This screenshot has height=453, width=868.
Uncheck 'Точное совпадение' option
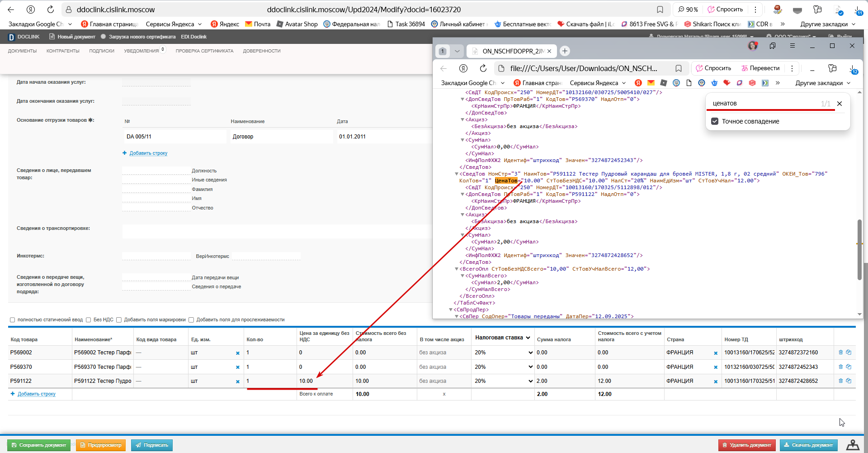click(x=715, y=121)
